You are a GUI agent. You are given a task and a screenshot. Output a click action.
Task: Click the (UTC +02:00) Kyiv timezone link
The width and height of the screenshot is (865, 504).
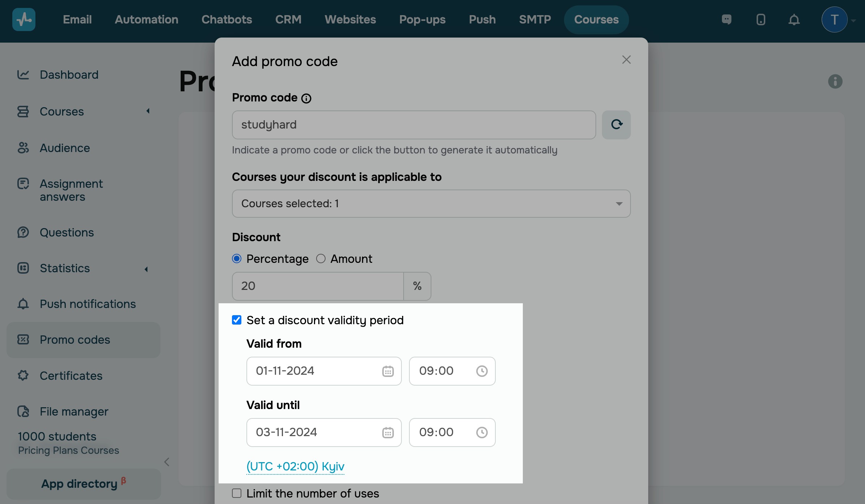295,466
